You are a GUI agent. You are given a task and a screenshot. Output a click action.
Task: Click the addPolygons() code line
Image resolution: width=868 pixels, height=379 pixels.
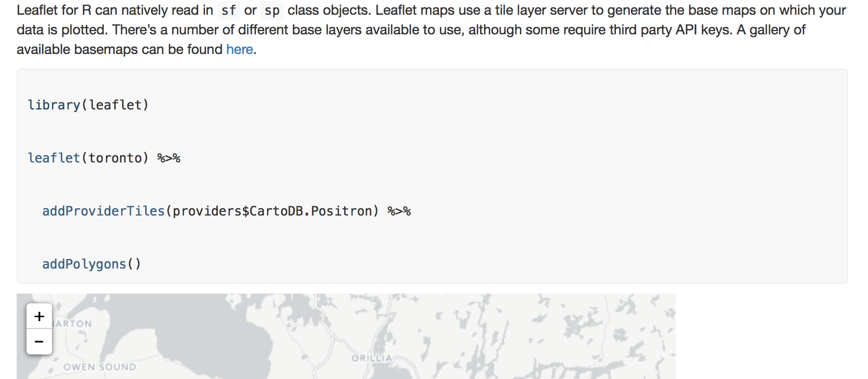92,264
